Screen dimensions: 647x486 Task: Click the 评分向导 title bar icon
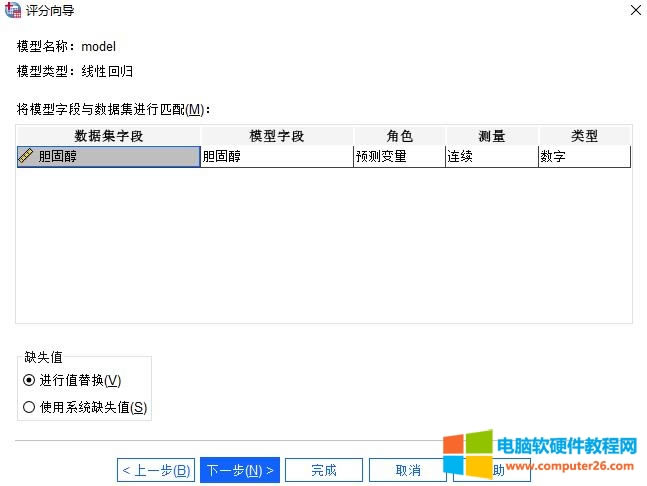tap(12, 11)
